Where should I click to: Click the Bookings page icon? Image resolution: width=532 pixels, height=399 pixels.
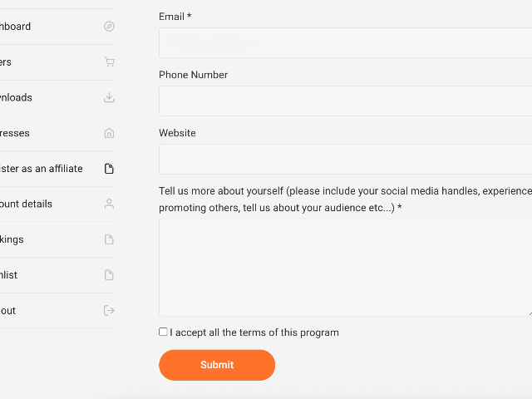(109, 239)
